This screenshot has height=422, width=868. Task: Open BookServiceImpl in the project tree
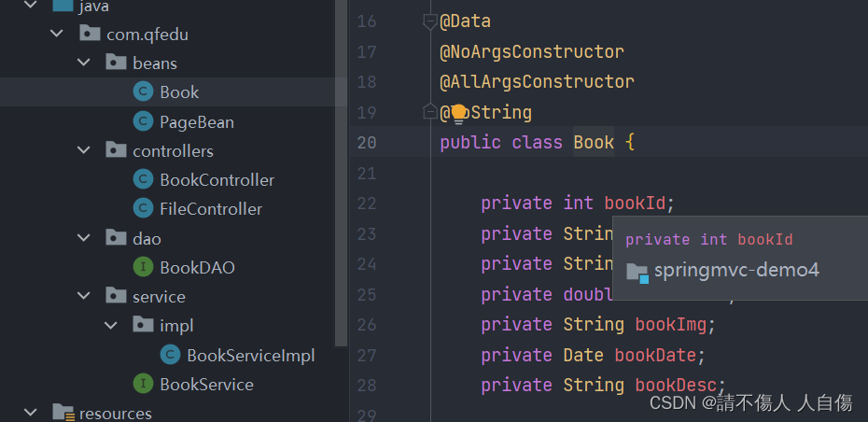point(251,356)
